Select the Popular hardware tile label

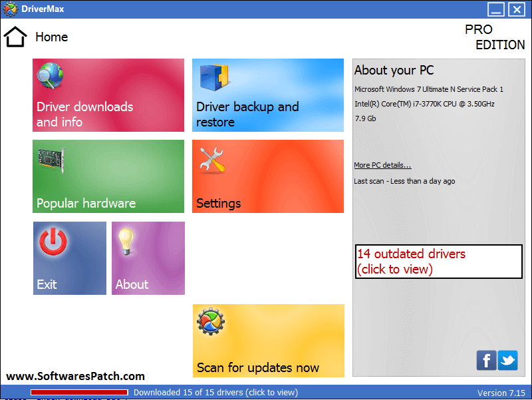tap(86, 204)
